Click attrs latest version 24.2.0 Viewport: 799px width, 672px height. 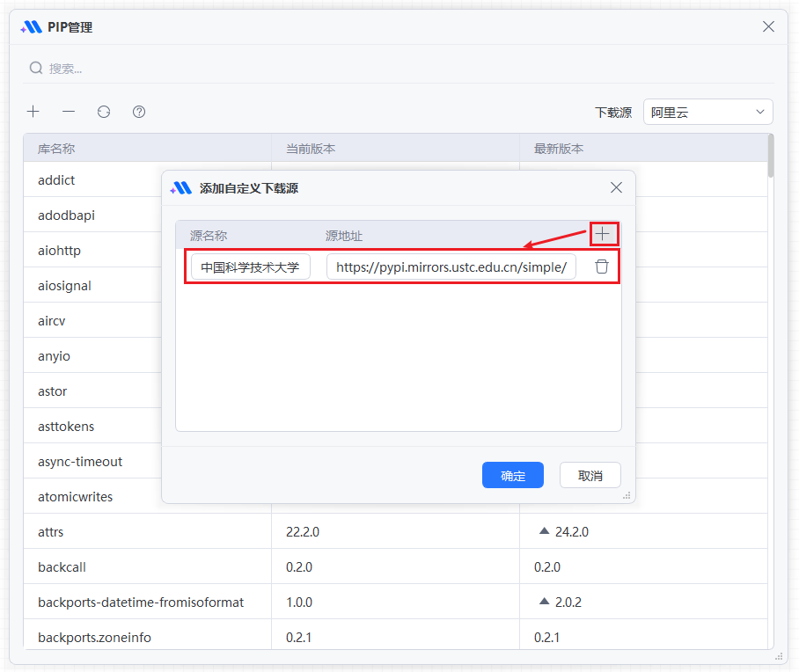572,532
